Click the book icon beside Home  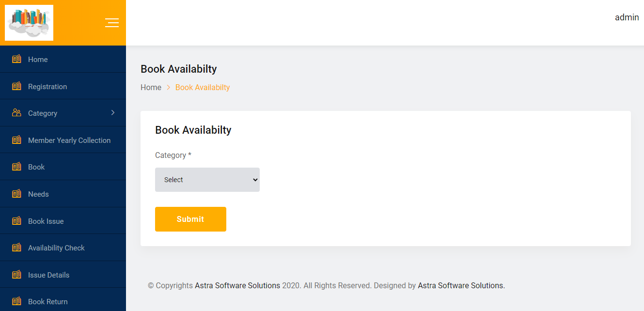(16, 59)
